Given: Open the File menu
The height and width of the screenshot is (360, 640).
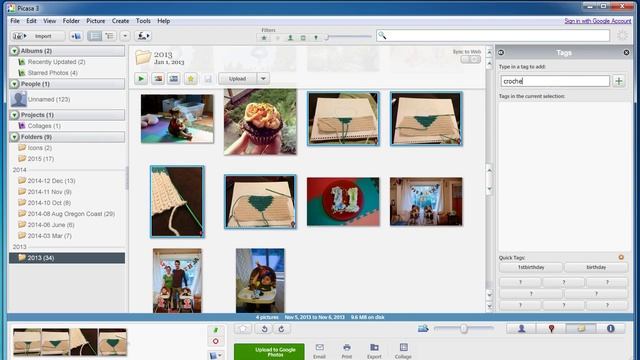Looking at the screenshot, I should pyautogui.click(x=15, y=21).
